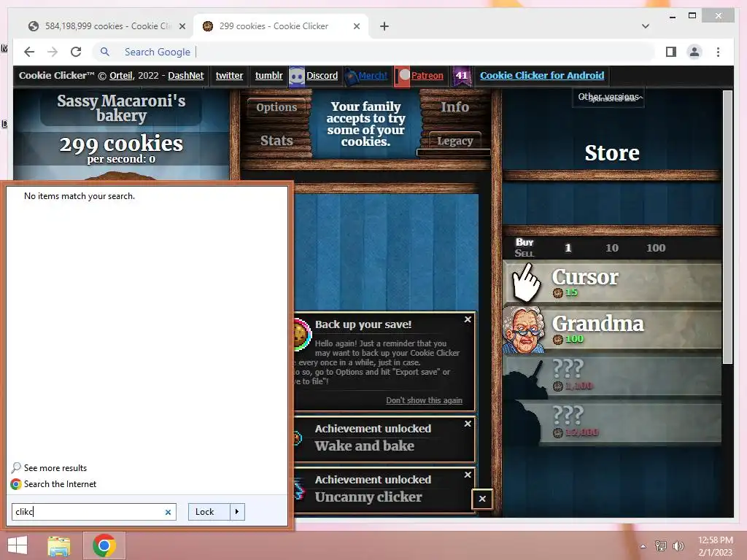Viewport: 747px width, 560px height.
Task: Open the twitter link
Action: 229,75
